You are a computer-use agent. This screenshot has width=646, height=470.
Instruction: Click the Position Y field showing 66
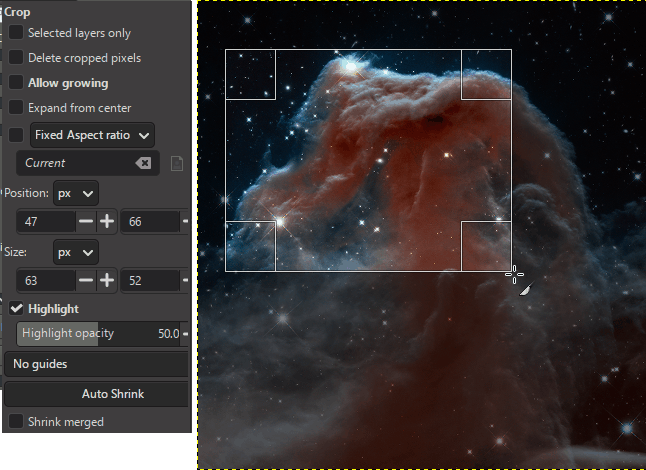148,222
